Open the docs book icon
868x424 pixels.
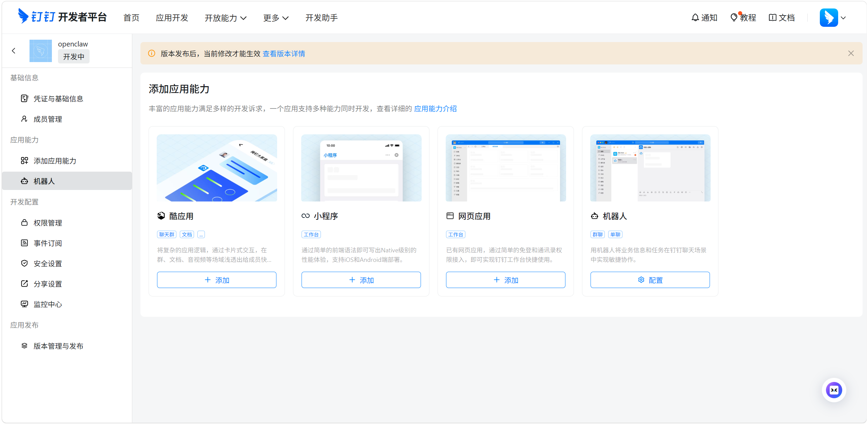coord(772,18)
